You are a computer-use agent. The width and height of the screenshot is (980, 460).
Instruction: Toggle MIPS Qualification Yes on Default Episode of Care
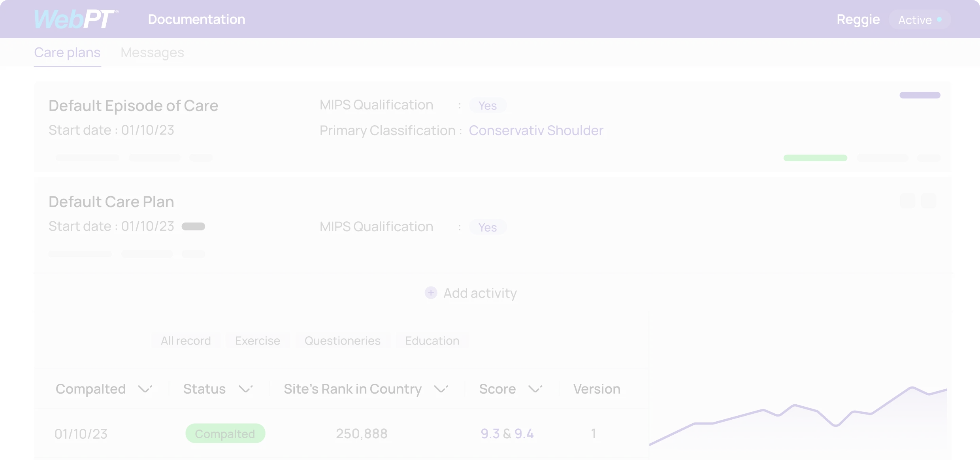(x=488, y=105)
